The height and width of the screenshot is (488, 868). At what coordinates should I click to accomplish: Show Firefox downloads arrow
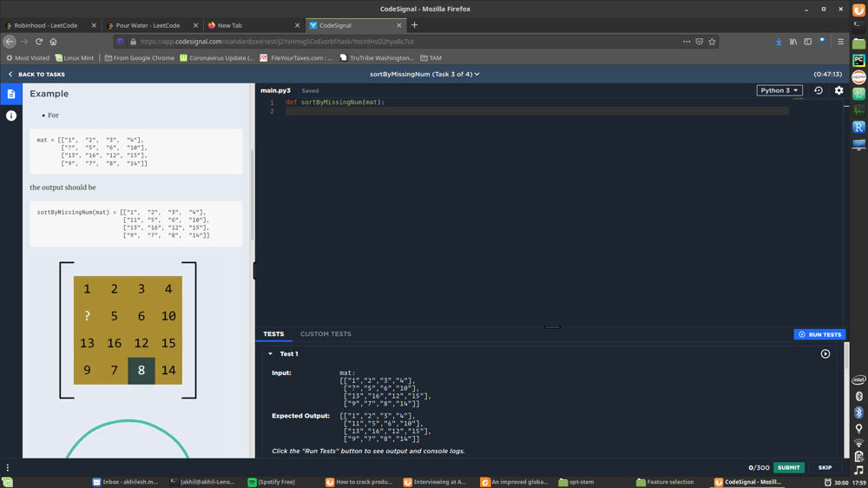tap(779, 42)
